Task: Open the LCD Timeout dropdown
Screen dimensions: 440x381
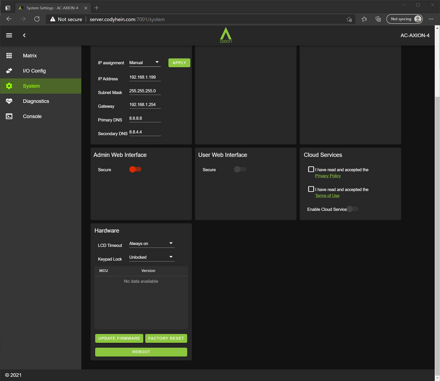Action: (x=152, y=244)
